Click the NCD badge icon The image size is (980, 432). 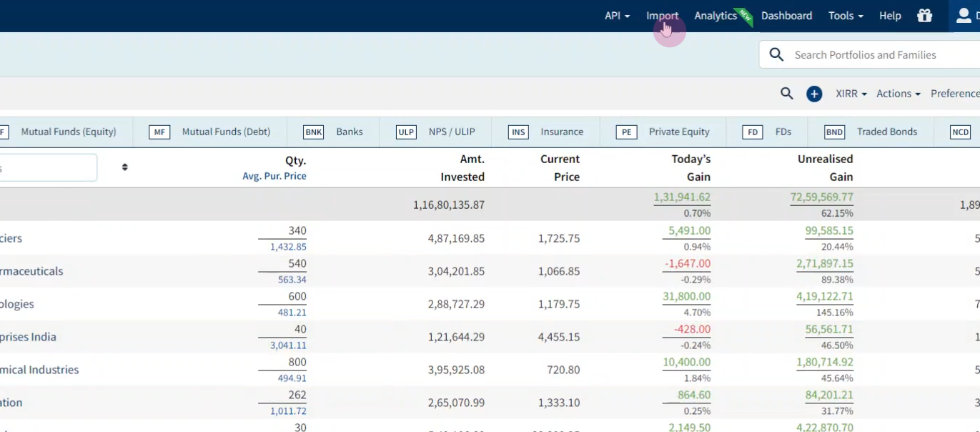960,132
